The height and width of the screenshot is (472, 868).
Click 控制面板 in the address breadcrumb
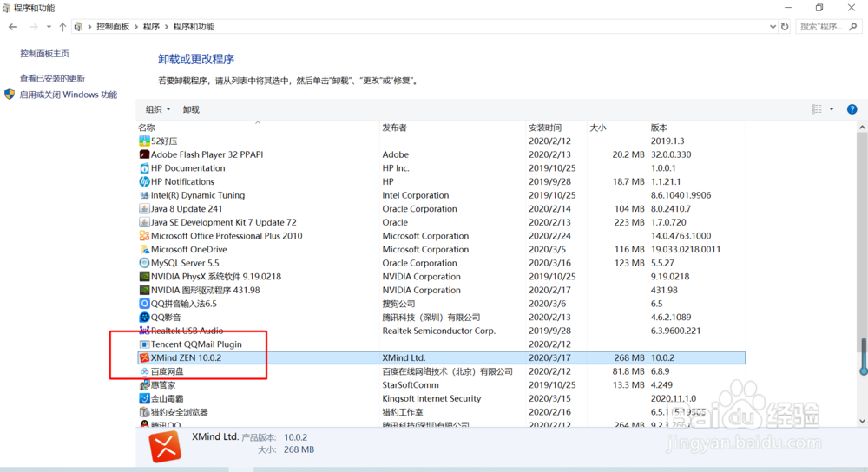coord(113,27)
